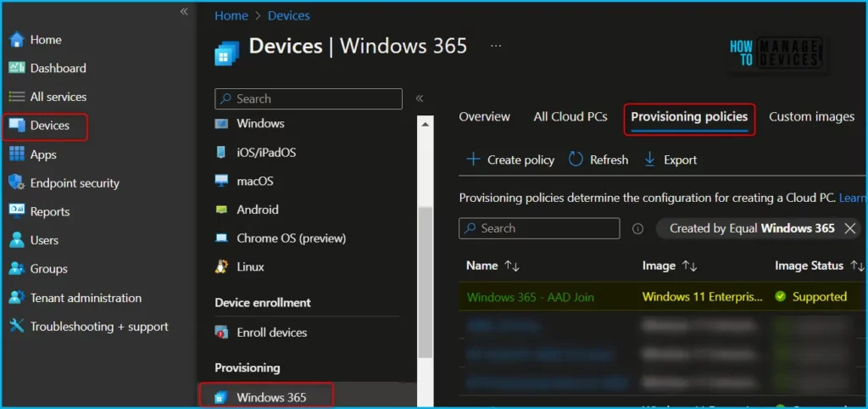Sort by the Image Status column arrows

tap(857, 266)
